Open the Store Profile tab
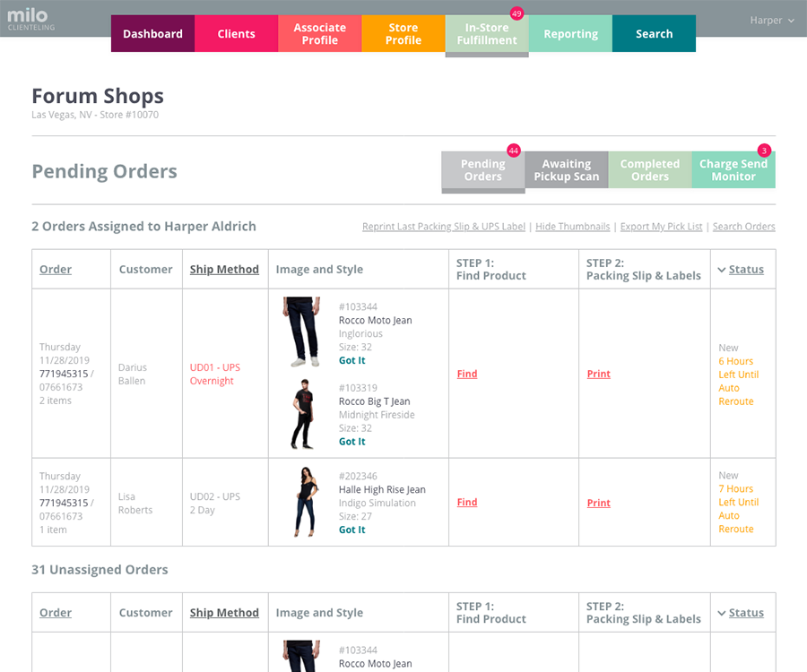The height and width of the screenshot is (672, 807). click(403, 33)
